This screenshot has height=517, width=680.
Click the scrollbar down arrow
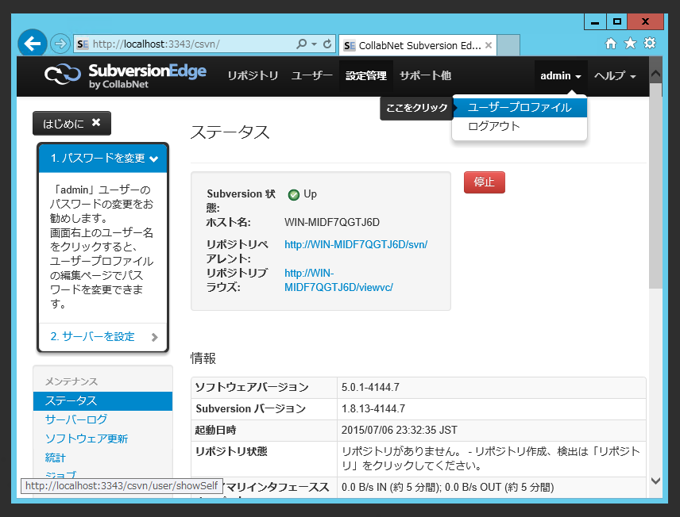(656, 481)
